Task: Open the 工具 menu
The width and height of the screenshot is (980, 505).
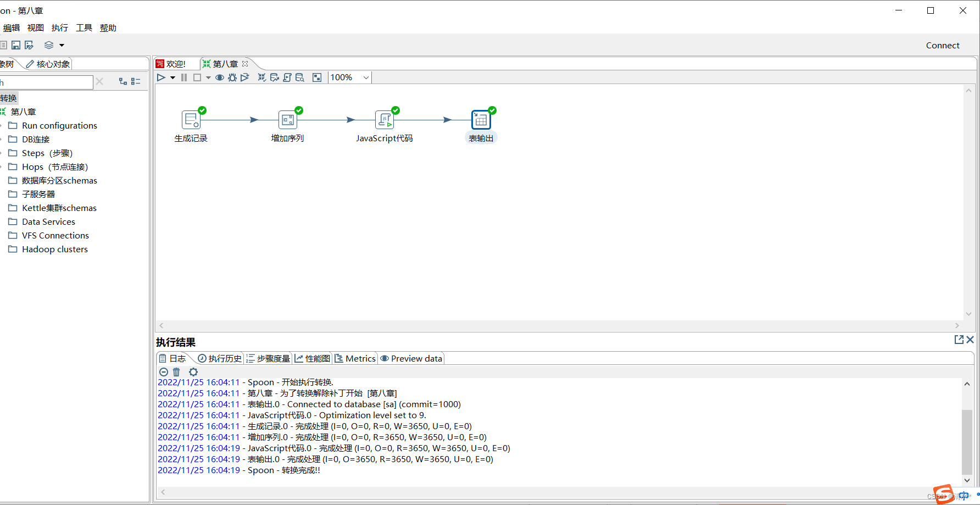Action: (84, 28)
